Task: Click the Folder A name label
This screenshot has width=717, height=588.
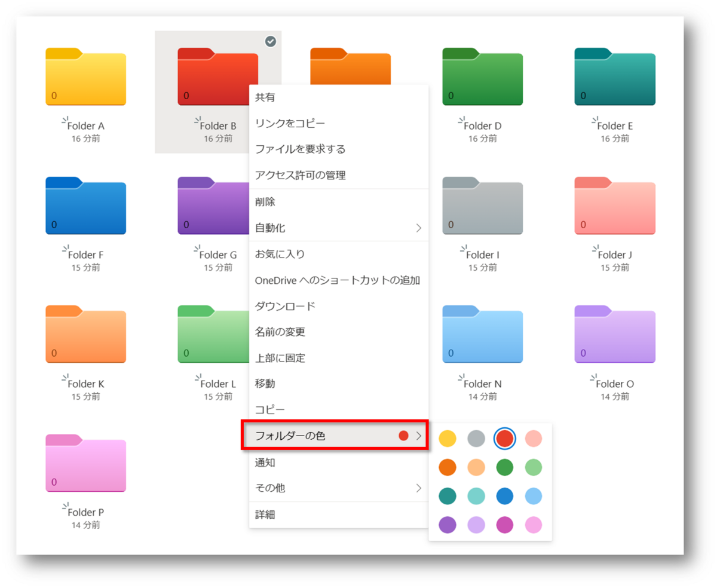Action: [86, 126]
